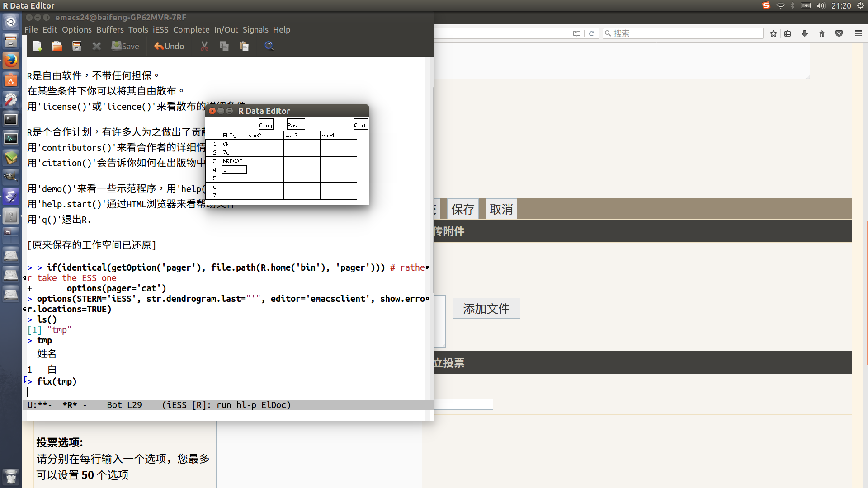Click the Sogou input method tray icon
868x488 pixels.
pyautogui.click(x=766, y=5)
